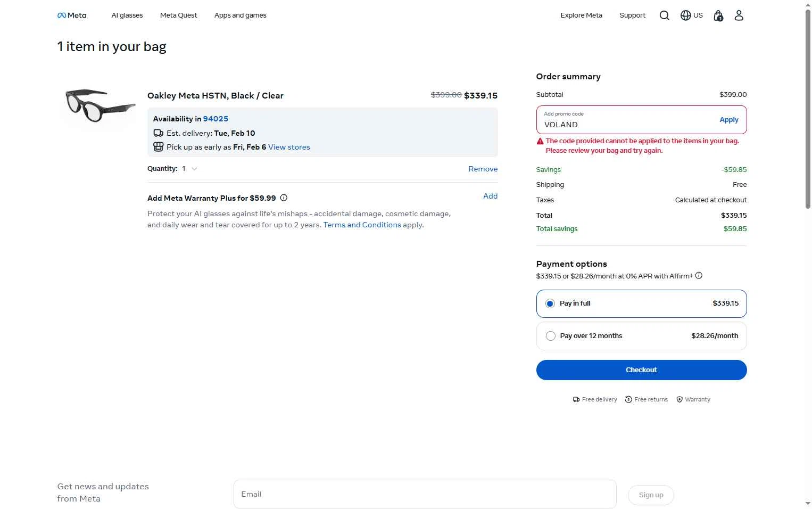This screenshot has width=812, height=509.
Task: Click info icon beside Meta Warranty Plus
Action: 284,198
